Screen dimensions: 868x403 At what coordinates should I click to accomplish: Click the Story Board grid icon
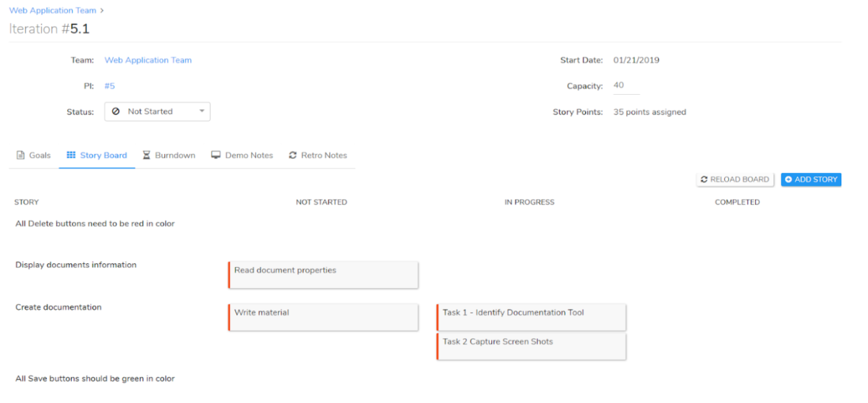click(x=71, y=156)
